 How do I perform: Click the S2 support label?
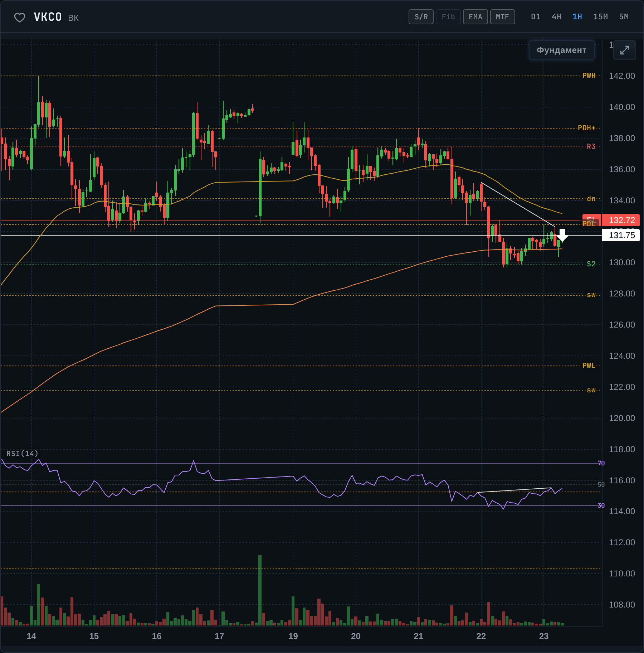591,264
